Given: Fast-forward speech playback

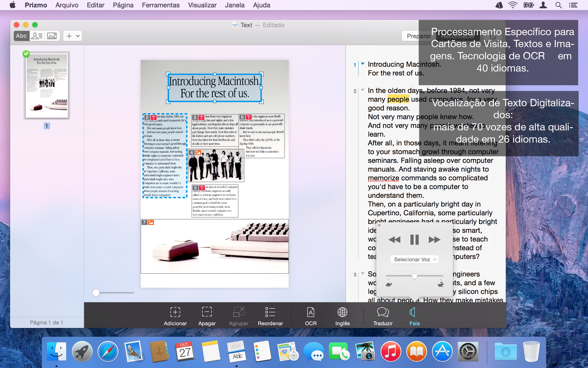Looking at the screenshot, I should pos(434,240).
